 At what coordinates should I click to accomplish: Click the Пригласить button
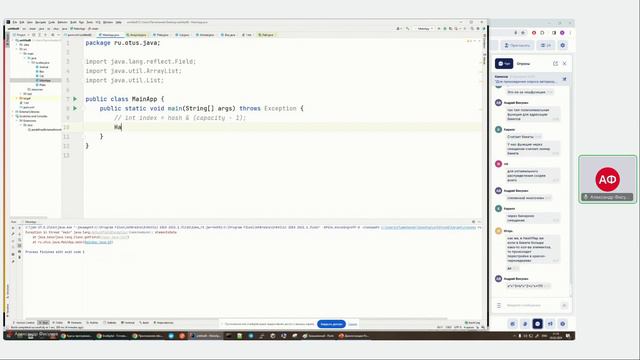[517, 45]
